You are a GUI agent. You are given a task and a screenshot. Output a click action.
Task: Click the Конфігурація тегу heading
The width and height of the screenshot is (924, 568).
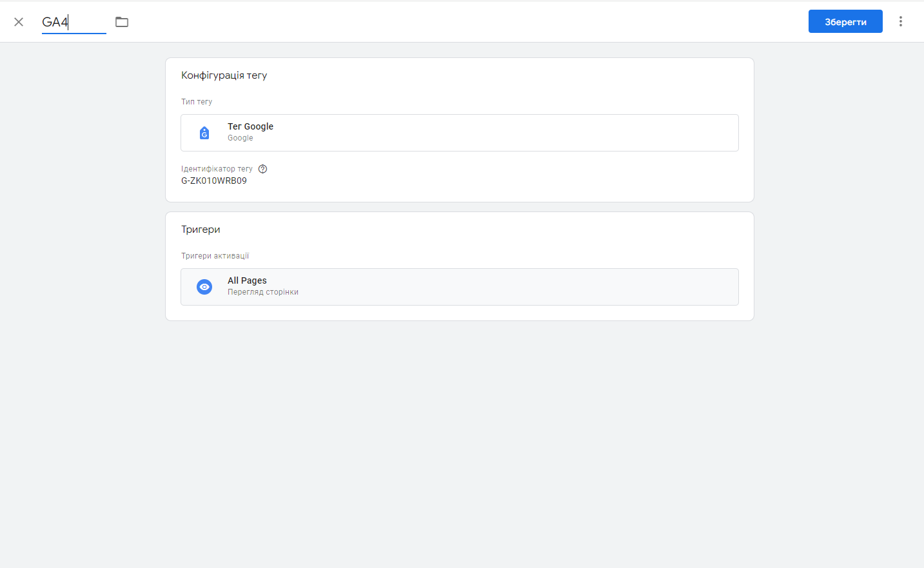(224, 75)
